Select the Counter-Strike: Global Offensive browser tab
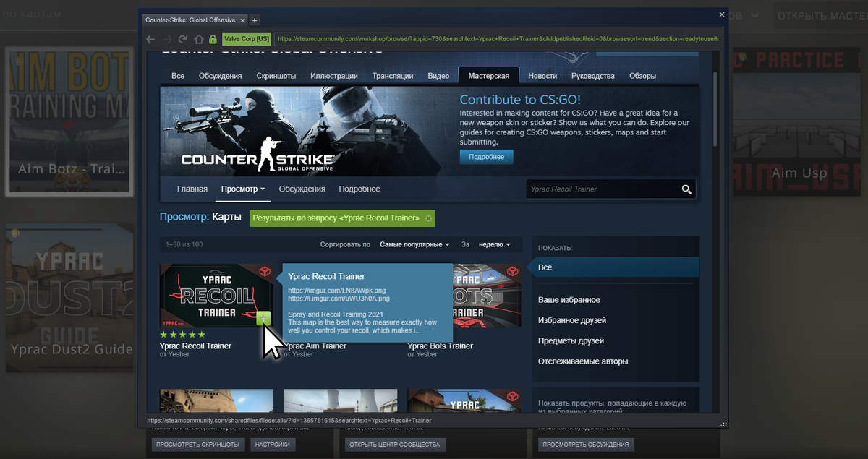The height and width of the screenshot is (459, 868). point(190,20)
